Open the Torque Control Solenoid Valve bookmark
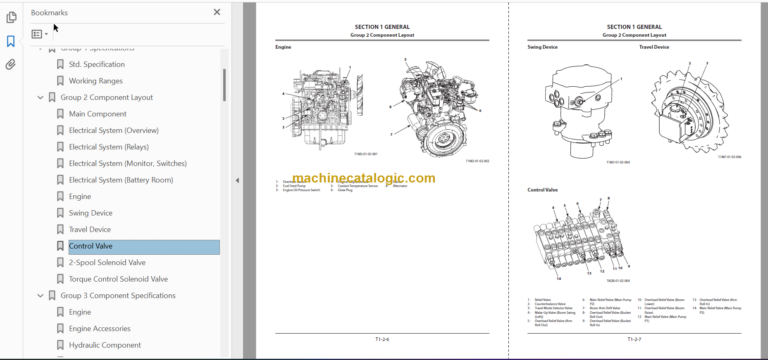768x360 pixels. tap(118, 279)
